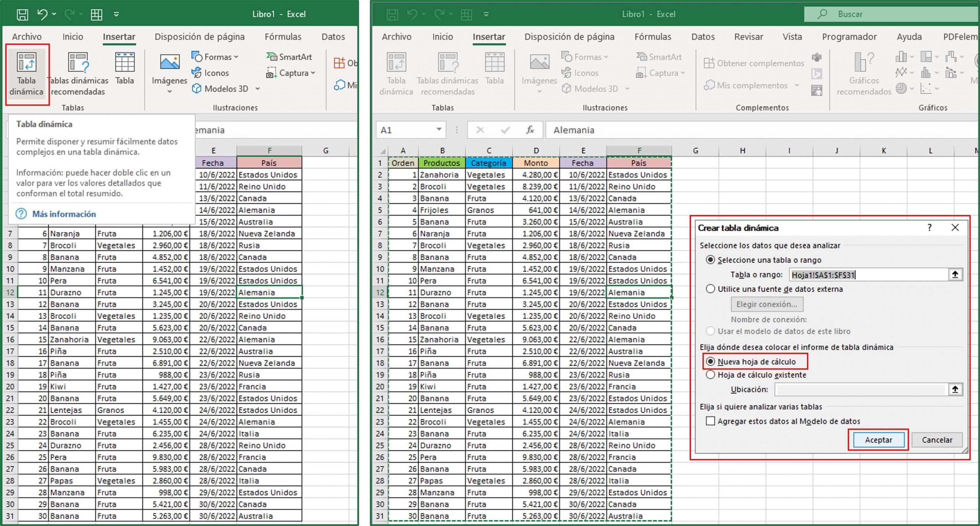Open the Revisar ribbon tab
980x526 pixels.
coord(748,37)
